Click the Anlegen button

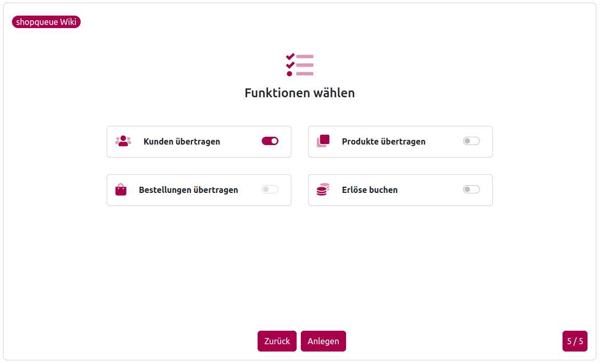click(x=323, y=341)
